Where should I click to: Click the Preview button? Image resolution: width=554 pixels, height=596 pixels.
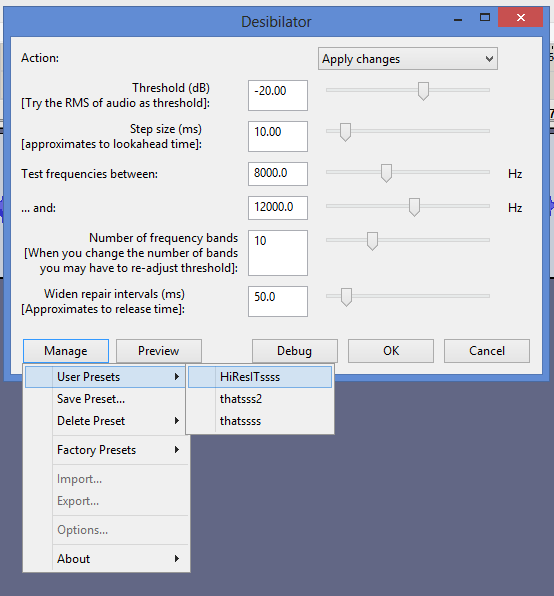[158, 350]
